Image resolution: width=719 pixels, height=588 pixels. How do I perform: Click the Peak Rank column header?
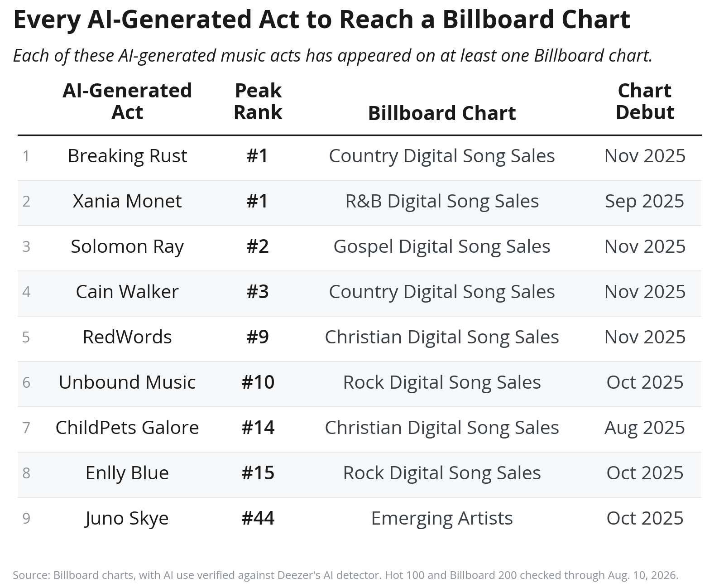point(258,101)
